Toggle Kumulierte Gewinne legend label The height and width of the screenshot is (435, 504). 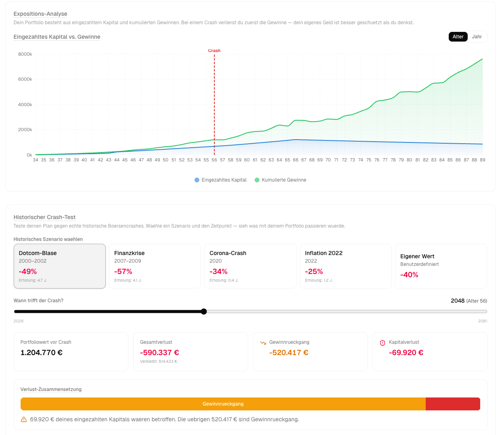point(284,180)
